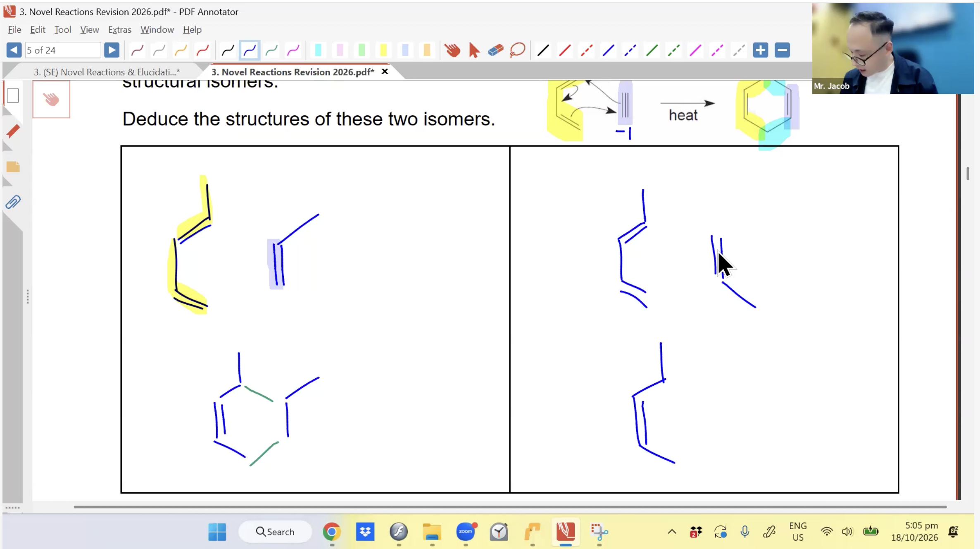Select the lasso tool
The width and height of the screenshot is (980, 549).
[x=517, y=50]
